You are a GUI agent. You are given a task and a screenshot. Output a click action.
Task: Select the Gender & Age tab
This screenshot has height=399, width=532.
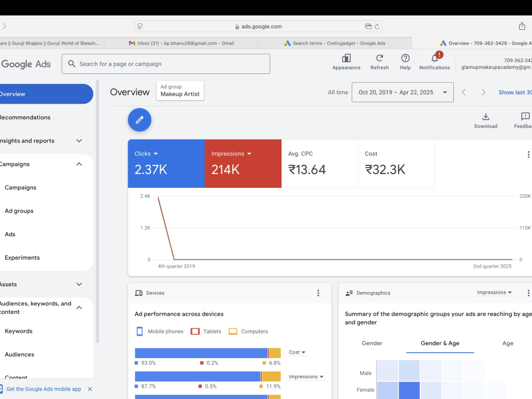[x=440, y=343]
